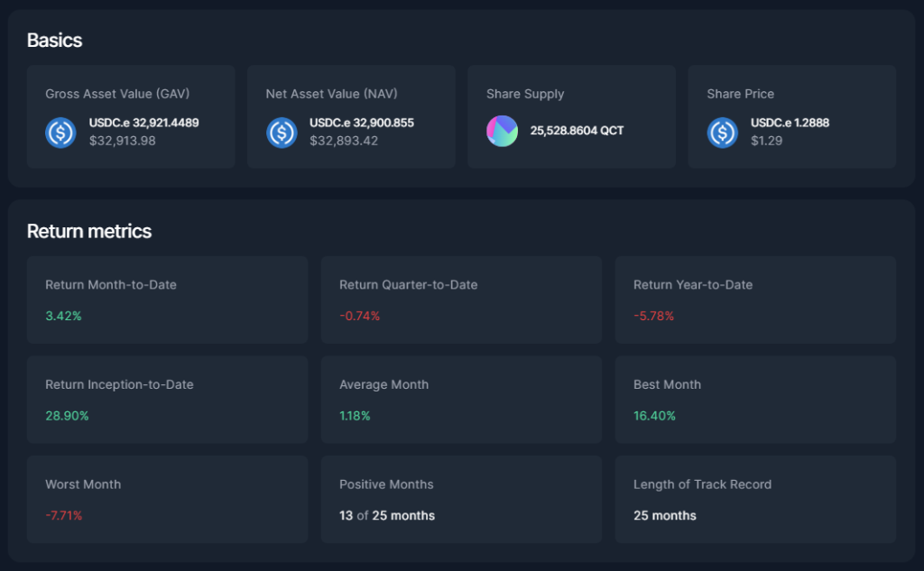Image resolution: width=924 pixels, height=571 pixels.
Task: Select the Return Inception-to-Date 28.90% figure
Action: (67, 416)
